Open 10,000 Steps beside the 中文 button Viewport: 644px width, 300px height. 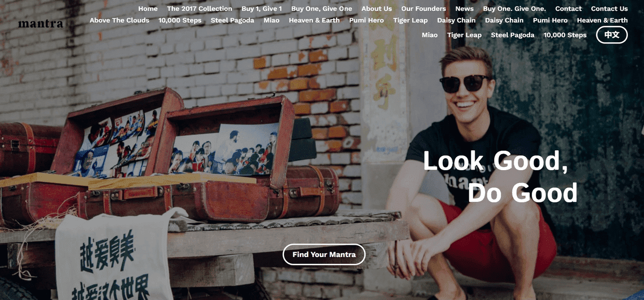pyautogui.click(x=565, y=35)
